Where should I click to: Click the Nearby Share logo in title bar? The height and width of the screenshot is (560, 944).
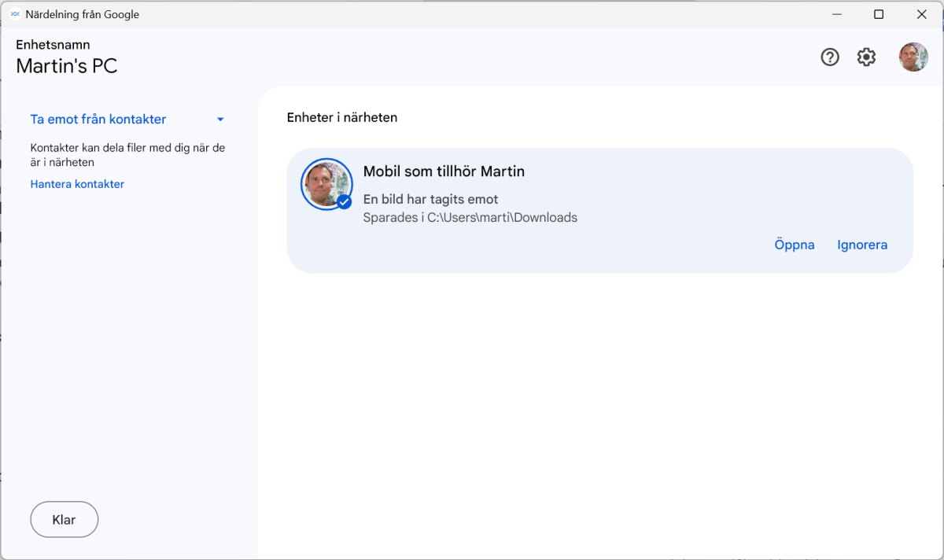14,14
